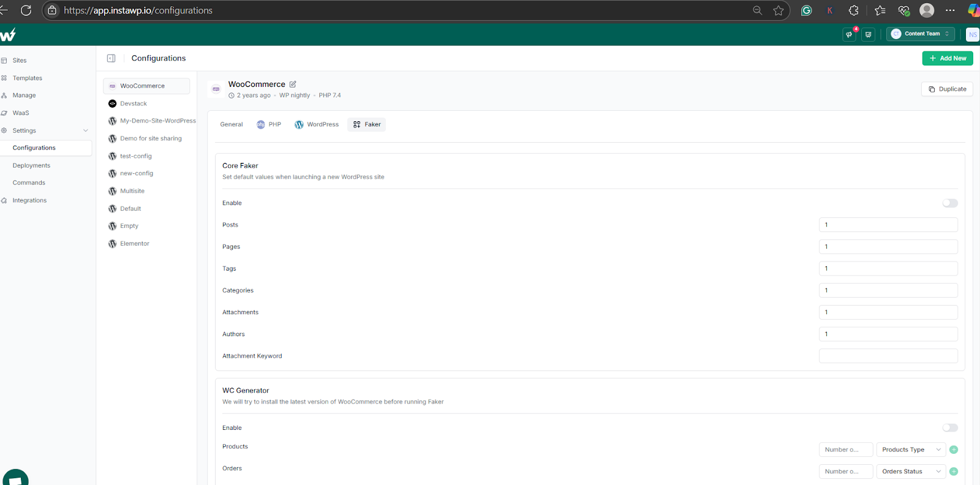
Task: Open the Copilot icon in browser
Action: (x=974, y=10)
